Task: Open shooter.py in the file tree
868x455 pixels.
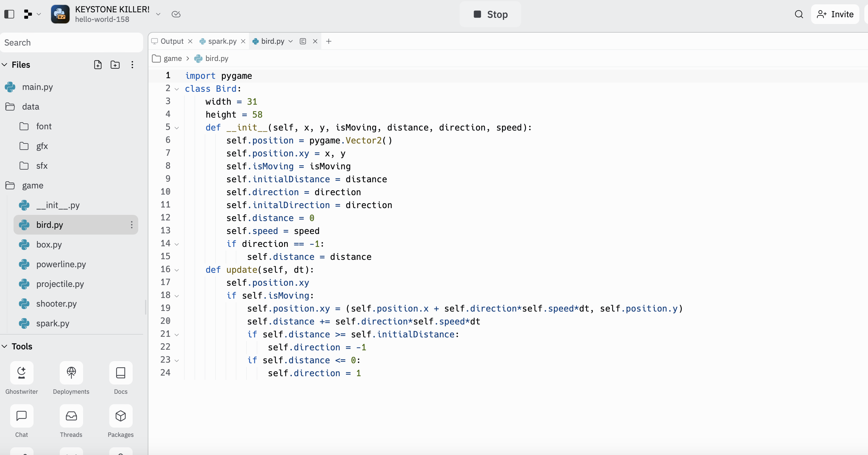Action: coord(56,304)
